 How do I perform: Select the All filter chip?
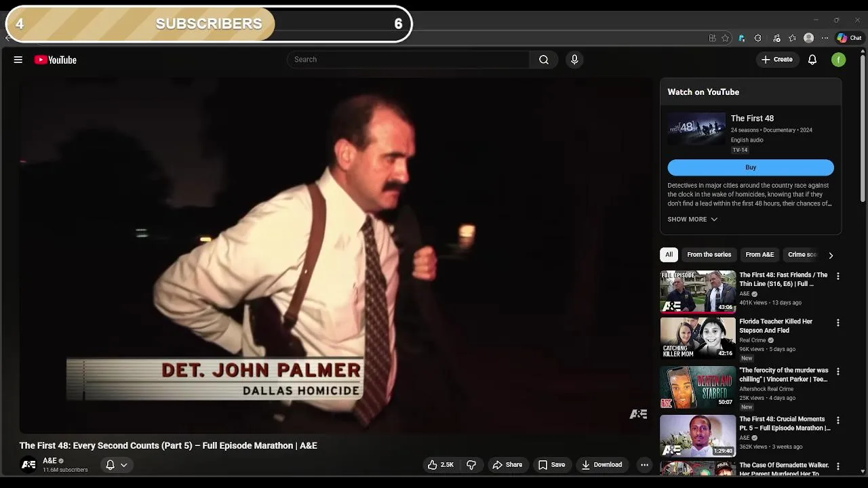coord(669,255)
